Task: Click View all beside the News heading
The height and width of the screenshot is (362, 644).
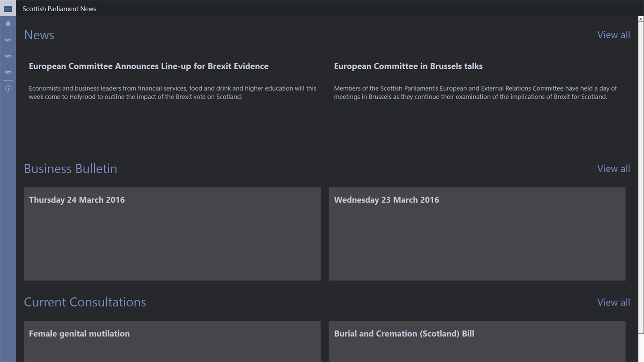Action: (613, 35)
